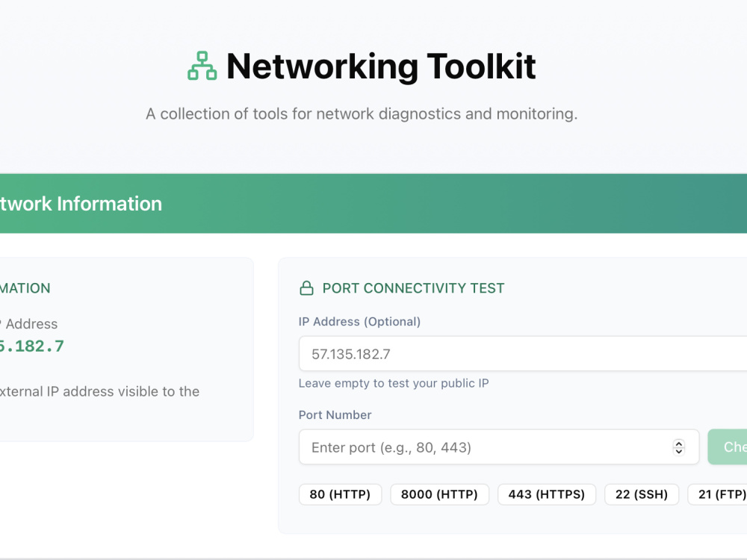This screenshot has width=747, height=560.
Task: Click the lock icon beside Port Connectivity Test
Action: (306, 288)
